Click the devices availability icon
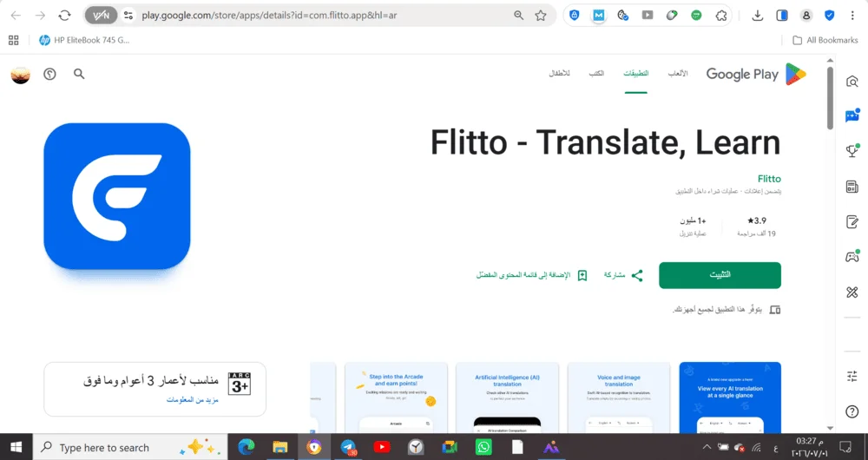868x460 pixels. pos(775,310)
